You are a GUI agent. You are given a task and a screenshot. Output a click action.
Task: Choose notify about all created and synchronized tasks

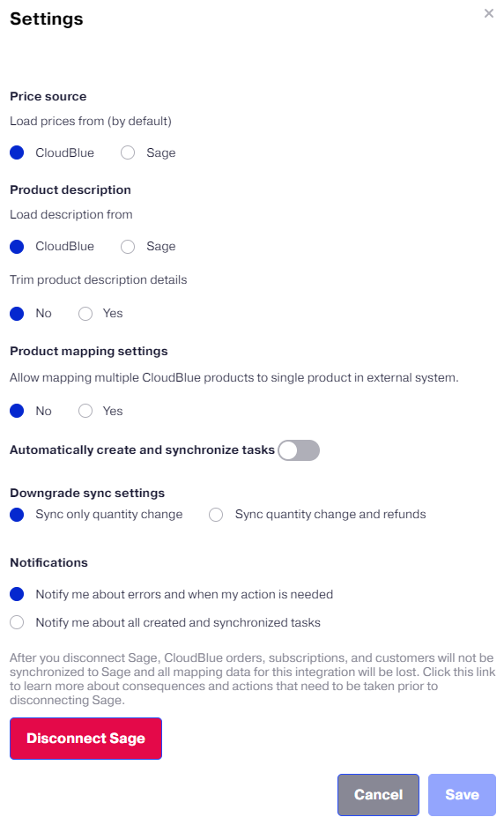17,622
